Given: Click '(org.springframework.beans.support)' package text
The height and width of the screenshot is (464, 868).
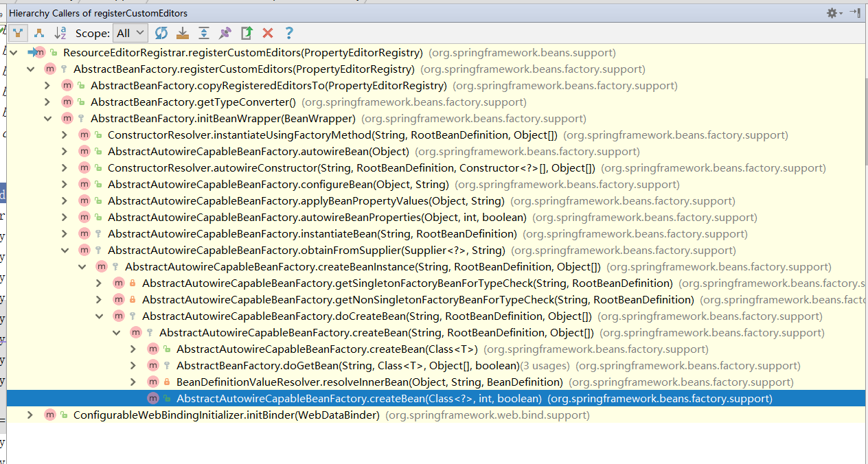Looking at the screenshot, I should point(522,53).
